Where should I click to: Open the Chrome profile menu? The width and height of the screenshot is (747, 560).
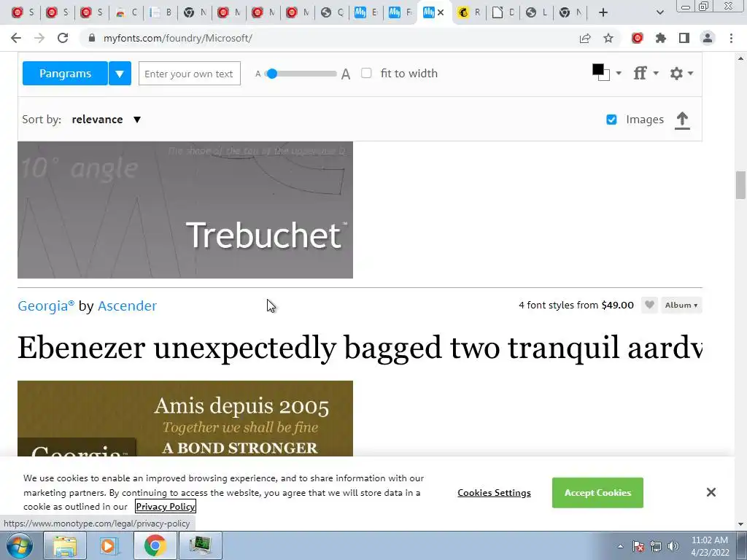tap(708, 38)
